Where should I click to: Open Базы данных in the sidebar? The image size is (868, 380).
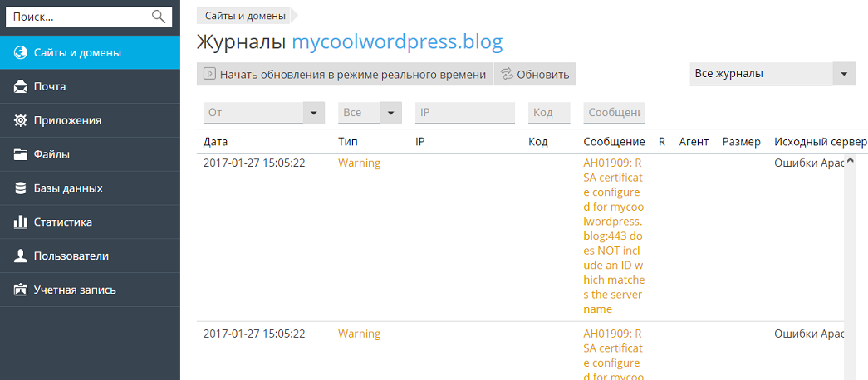(x=90, y=188)
